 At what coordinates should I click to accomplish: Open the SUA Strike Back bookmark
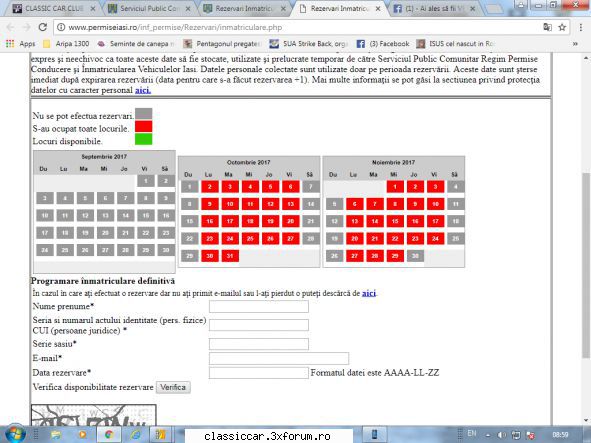[x=308, y=44]
